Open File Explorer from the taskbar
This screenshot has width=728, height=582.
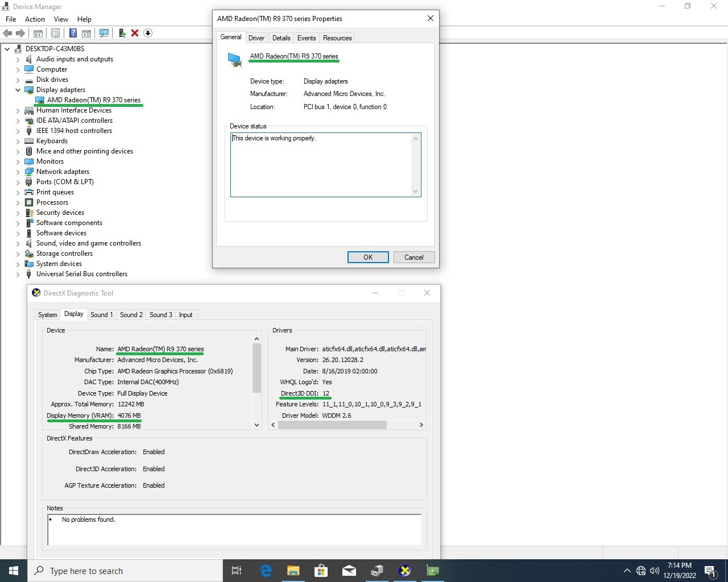tap(293, 571)
